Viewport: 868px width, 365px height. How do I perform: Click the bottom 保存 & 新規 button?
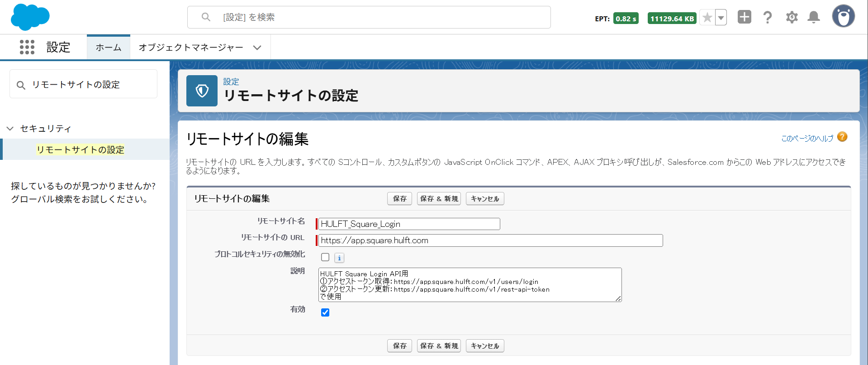(439, 346)
